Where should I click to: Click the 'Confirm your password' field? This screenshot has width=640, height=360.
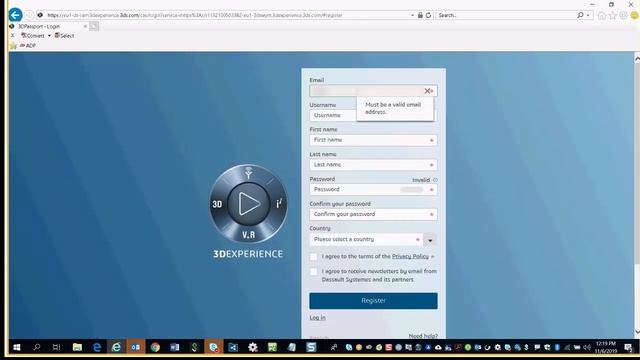click(373, 214)
